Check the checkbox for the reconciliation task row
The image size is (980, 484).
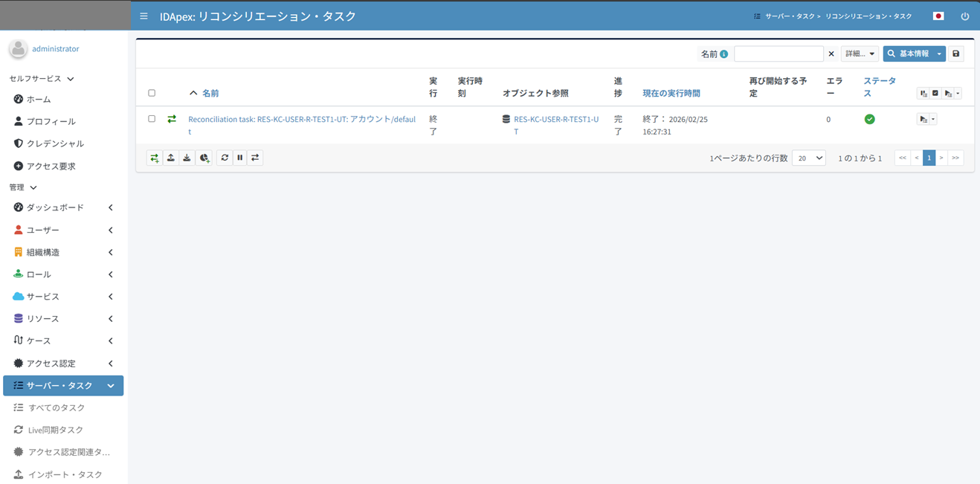coord(152,118)
